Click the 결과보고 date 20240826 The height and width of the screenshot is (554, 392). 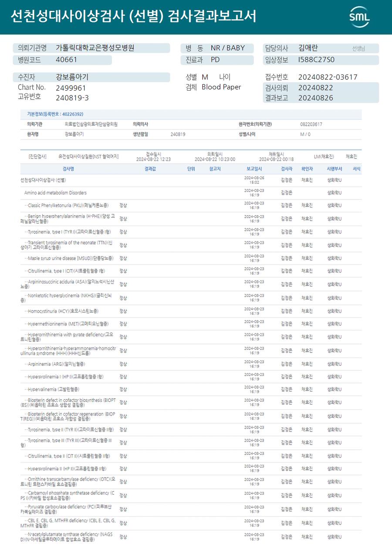[x=315, y=98]
